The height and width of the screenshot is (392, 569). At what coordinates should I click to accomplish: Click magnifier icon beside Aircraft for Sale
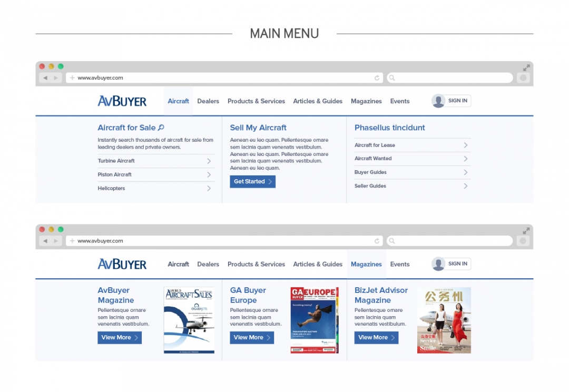(161, 128)
